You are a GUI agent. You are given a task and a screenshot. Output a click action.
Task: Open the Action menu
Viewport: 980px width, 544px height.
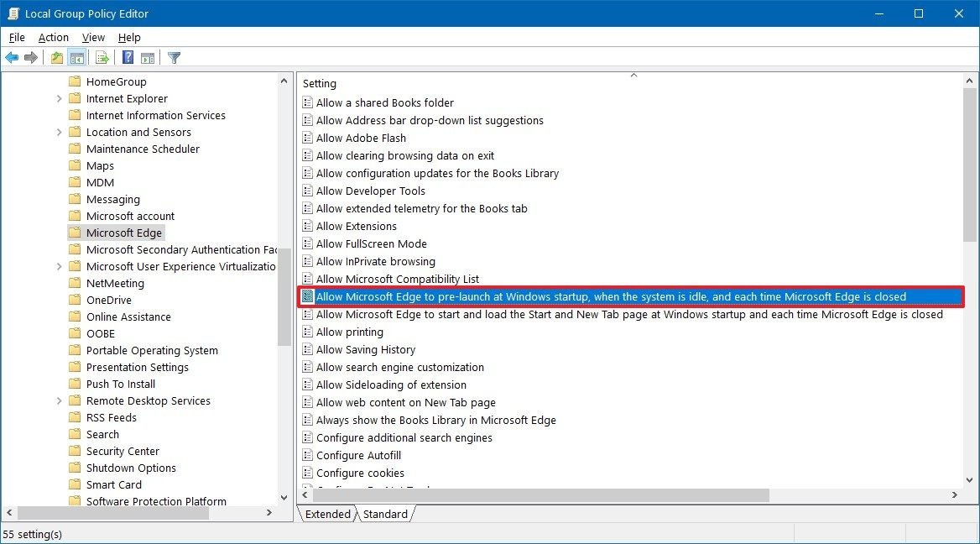53,38
